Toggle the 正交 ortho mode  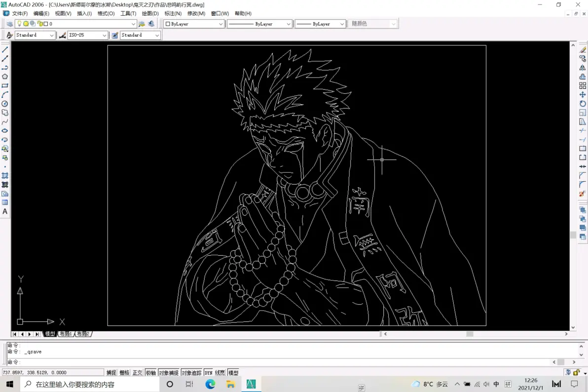tap(138, 372)
